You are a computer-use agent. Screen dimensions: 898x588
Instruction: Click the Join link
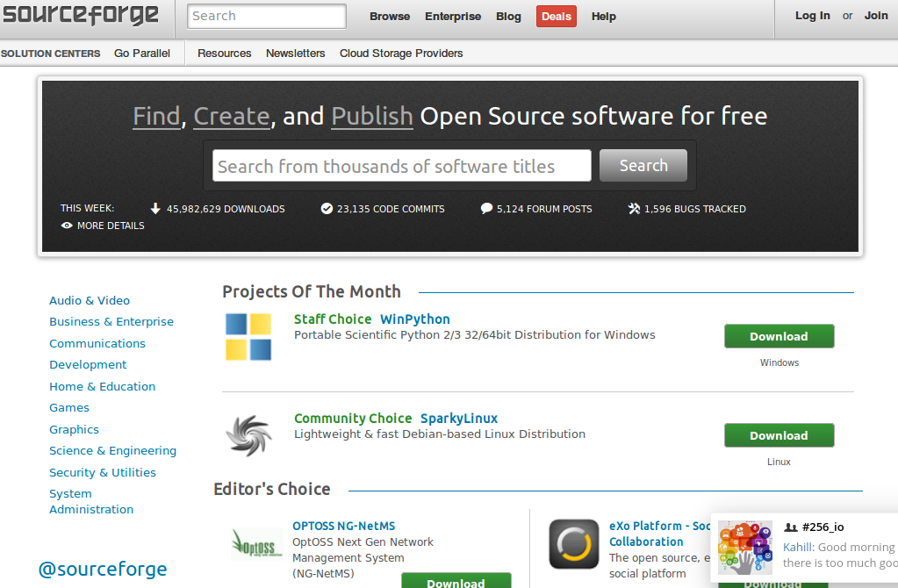pos(876,16)
